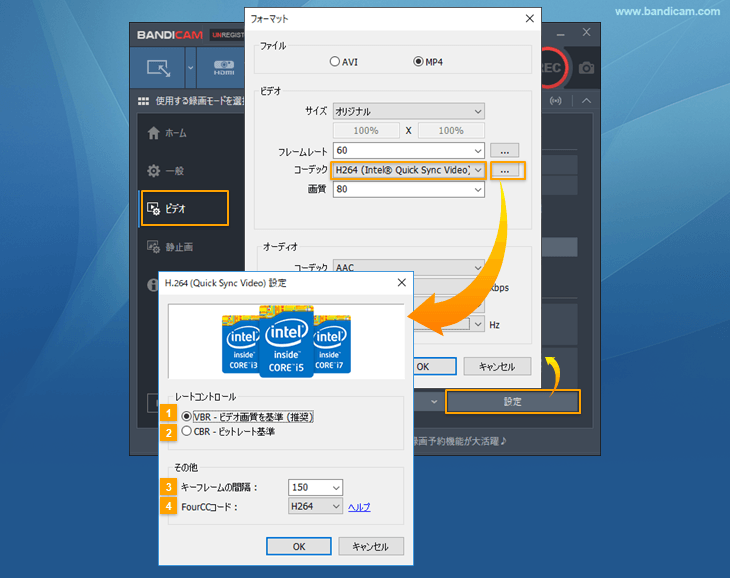Click the BANDICAM logo in title bar
The image size is (730, 578).
170,35
